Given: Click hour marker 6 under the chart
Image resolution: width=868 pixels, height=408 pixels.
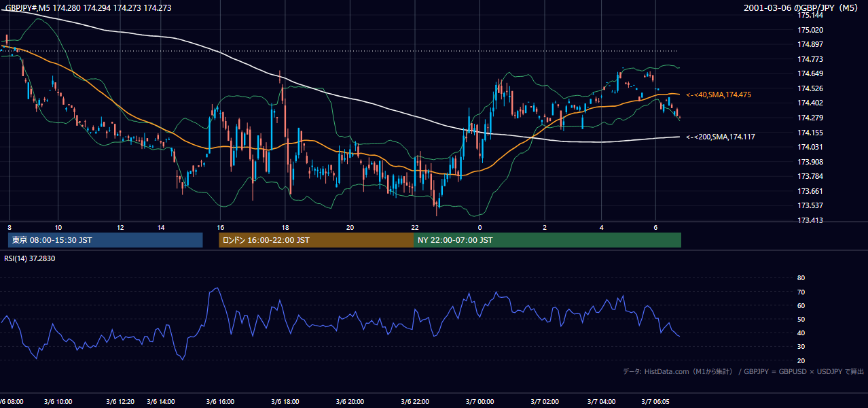Looking at the screenshot, I should (655, 226).
